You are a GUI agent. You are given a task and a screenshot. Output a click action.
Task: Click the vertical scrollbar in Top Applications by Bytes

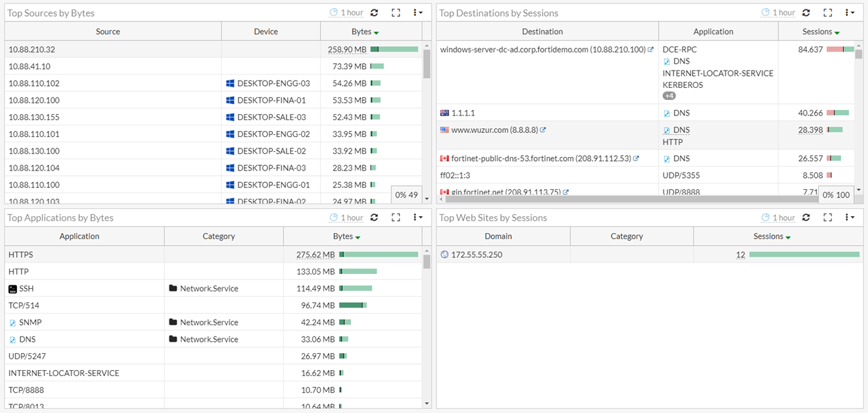pos(427,262)
